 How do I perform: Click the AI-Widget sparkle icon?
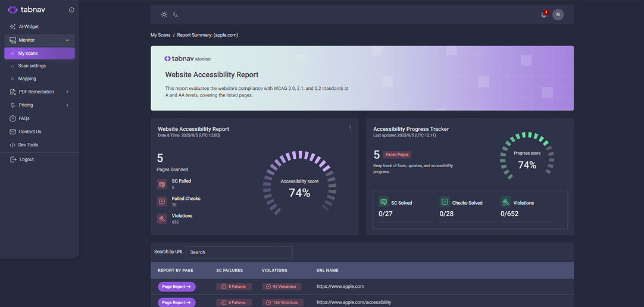[12, 27]
